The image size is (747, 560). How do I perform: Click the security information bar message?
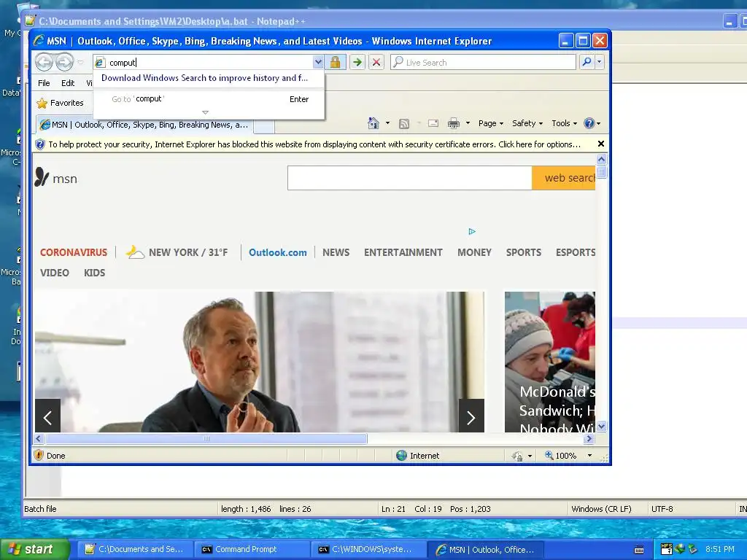click(x=314, y=144)
